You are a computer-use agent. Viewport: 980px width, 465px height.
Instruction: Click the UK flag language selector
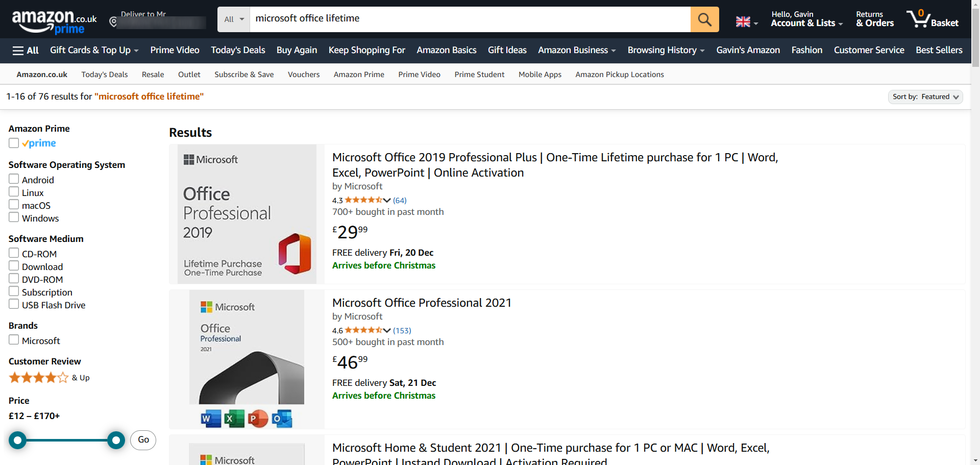tap(747, 22)
